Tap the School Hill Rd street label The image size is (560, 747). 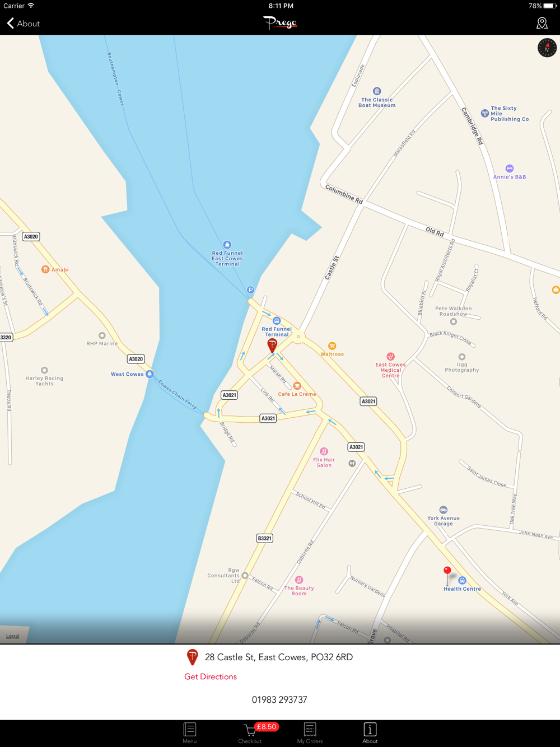point(311,500)
